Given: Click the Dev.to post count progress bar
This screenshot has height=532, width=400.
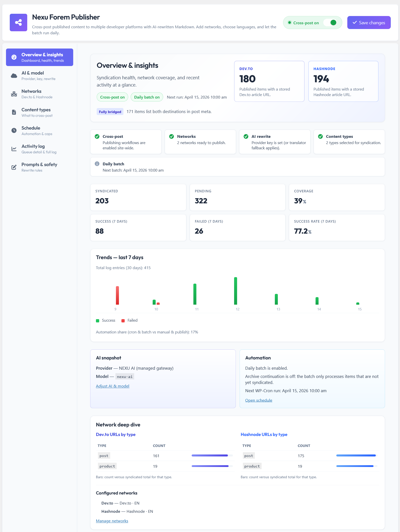Looking at the screenshot, I should point(212,455).
